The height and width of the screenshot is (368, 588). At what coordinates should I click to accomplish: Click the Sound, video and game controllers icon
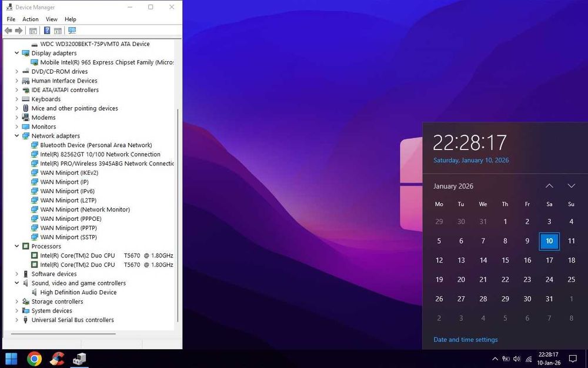click(25, 283)
